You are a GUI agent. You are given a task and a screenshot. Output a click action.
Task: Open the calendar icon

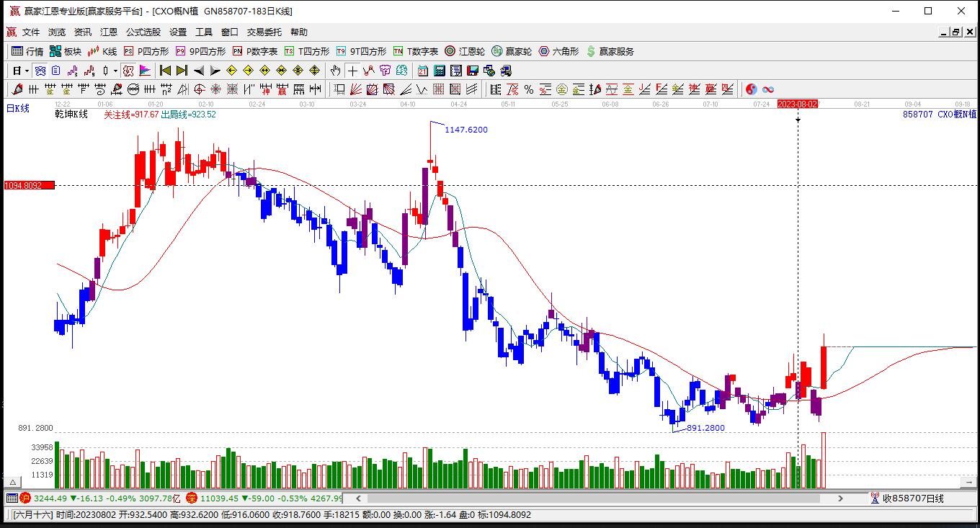point(423,71)
